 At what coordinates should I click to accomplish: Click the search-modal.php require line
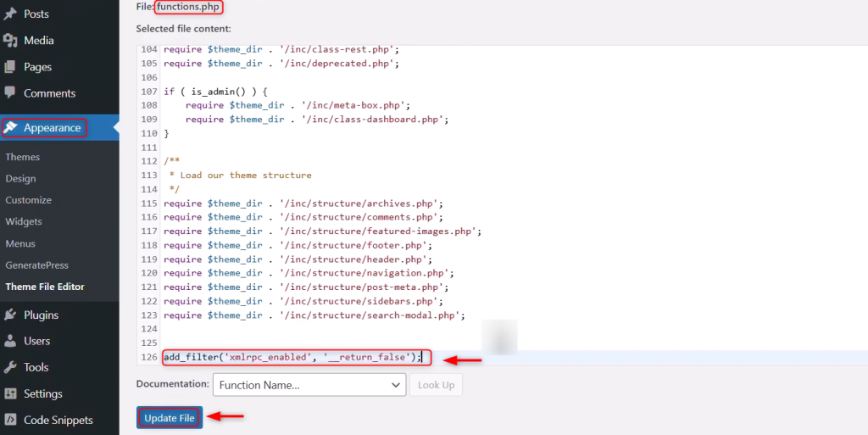click(314, 315)
